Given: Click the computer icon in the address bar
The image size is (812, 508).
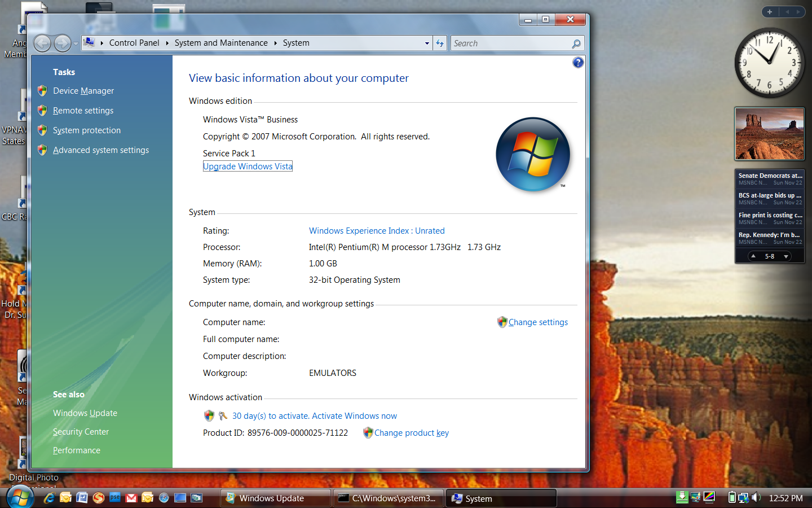Looking at the screenshot, I should click(x=89, y=42).
